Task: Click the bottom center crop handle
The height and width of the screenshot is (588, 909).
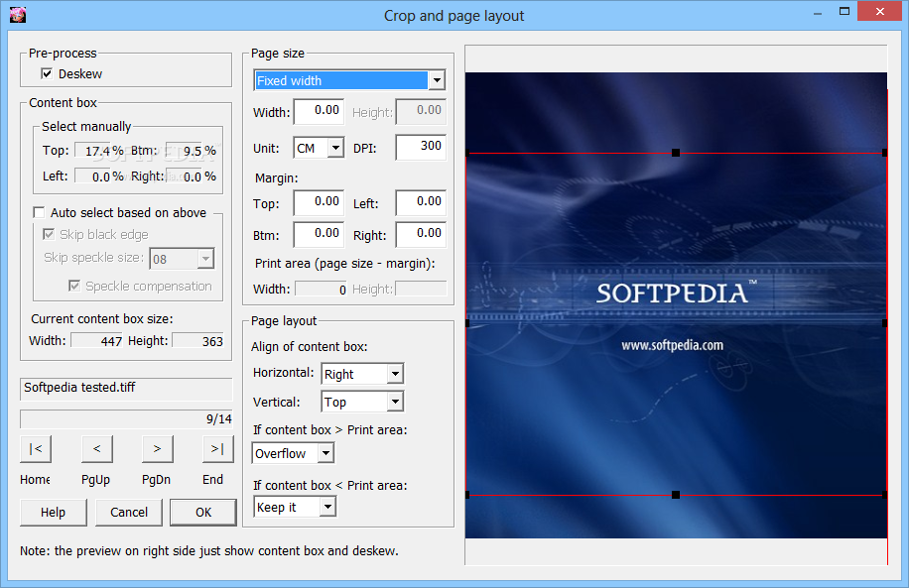Action: (x=676, y=495)
